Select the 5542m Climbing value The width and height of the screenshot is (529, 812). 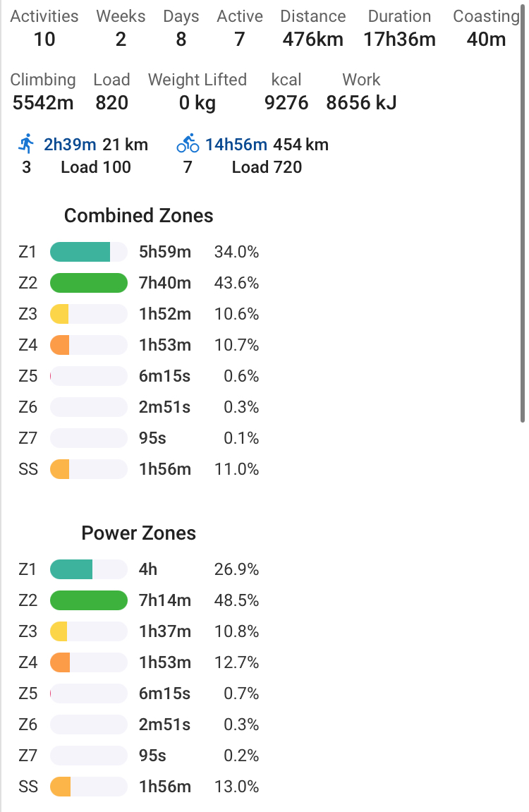(x=43, y=103)
